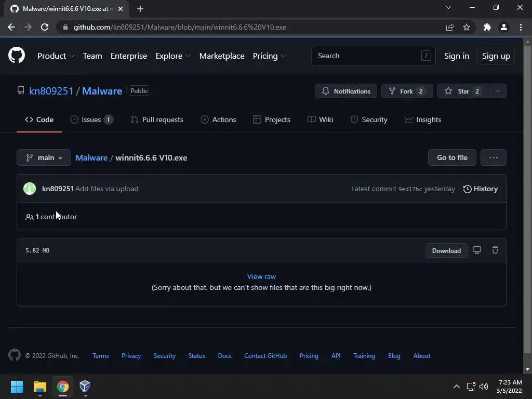The width and height of the screenshot is (532, 399).
Task: Star the Malware repository
Action: [463, 91]
